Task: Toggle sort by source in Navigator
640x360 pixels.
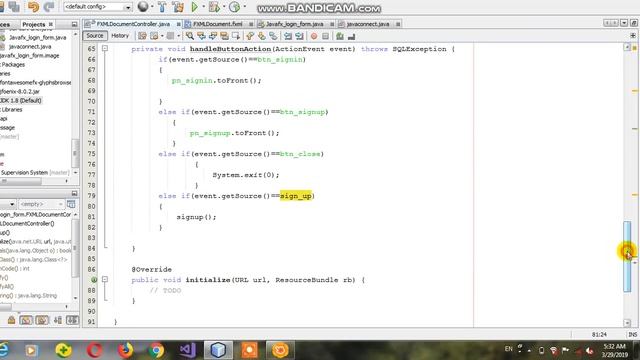Action: 72,320
